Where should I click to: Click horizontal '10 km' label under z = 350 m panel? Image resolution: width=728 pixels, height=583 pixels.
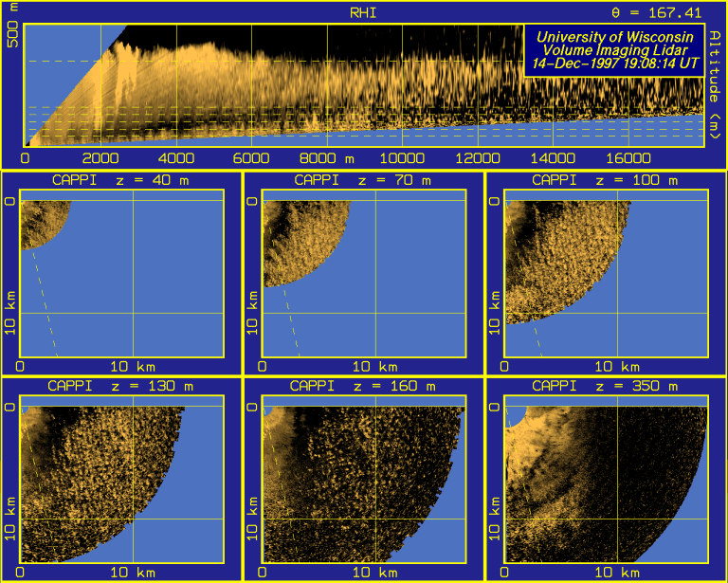click(x=617, y=573)
